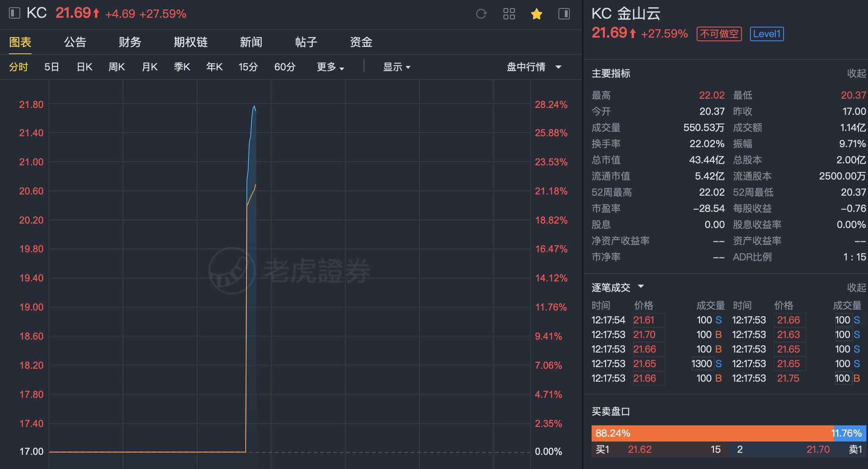Select the 月K chart period

(150, 67)
